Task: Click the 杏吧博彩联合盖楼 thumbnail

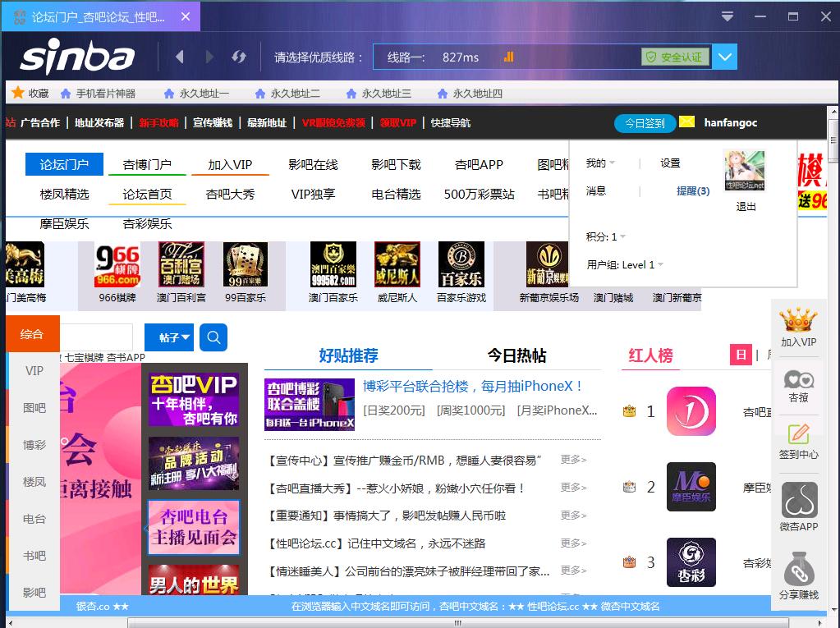Action: [310, 404]
